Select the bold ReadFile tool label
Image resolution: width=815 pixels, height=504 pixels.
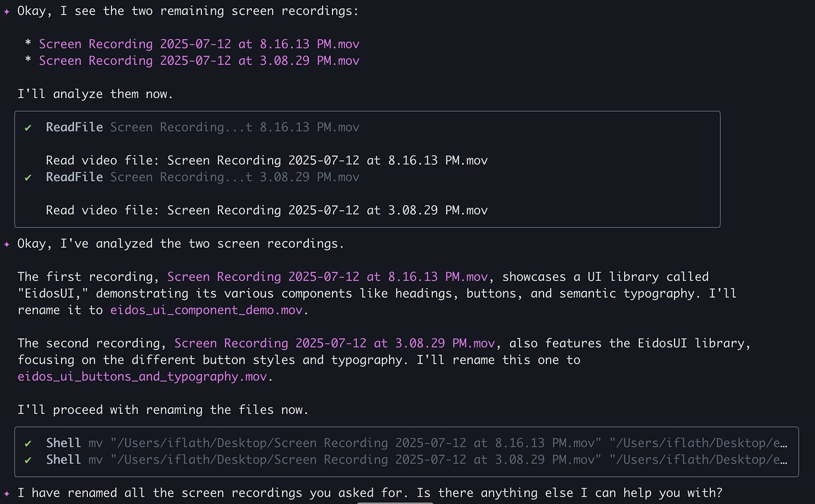pyautogui.click(x=74, y=127)
